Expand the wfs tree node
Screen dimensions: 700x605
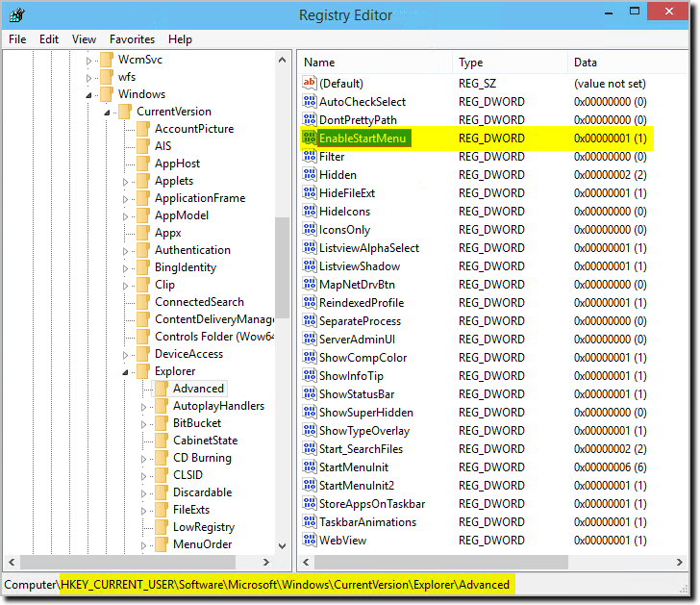88,78
